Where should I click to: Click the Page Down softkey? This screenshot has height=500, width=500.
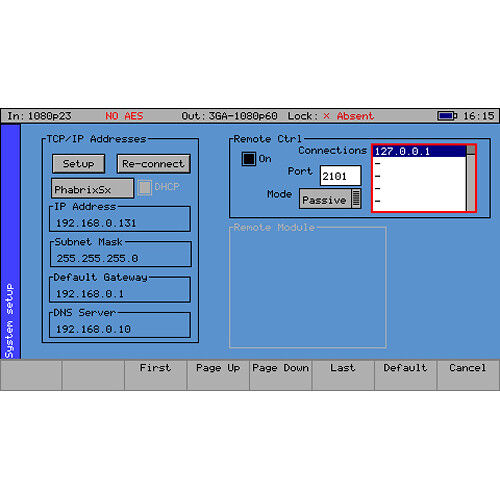280,375
